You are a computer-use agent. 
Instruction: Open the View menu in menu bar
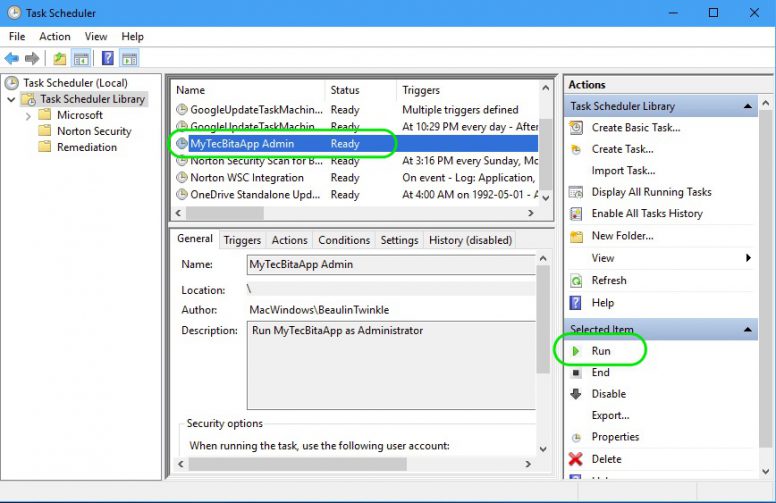point(96,37)
